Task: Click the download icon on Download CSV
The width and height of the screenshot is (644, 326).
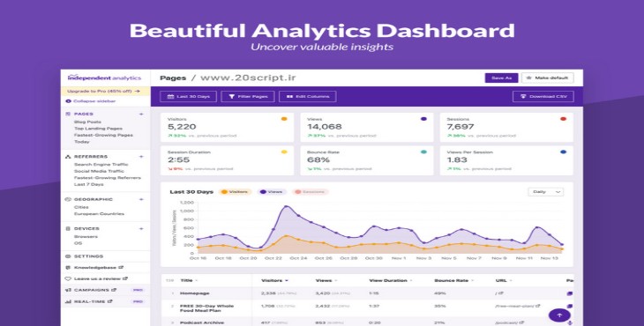Action: coord(523,97)
